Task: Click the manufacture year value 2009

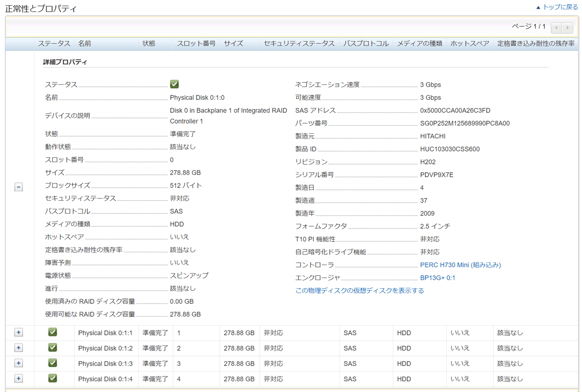Action: pyautogui.click(x=427, y=214)
